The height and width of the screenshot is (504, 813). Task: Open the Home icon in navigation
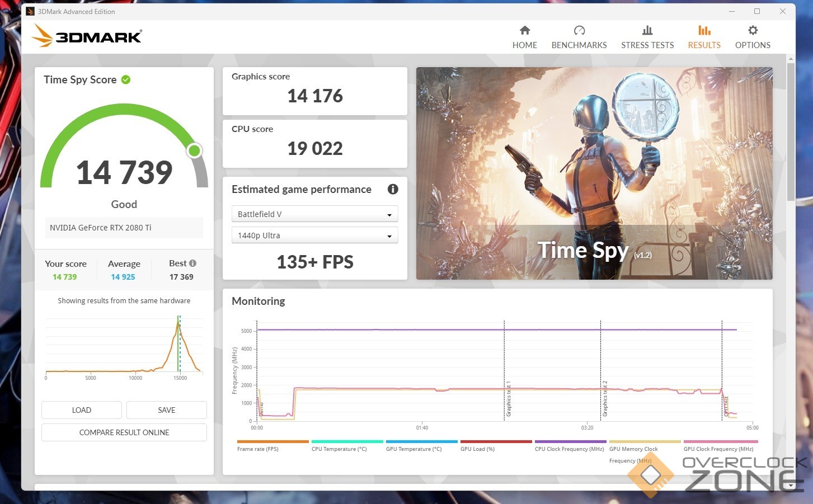point(524,31)
